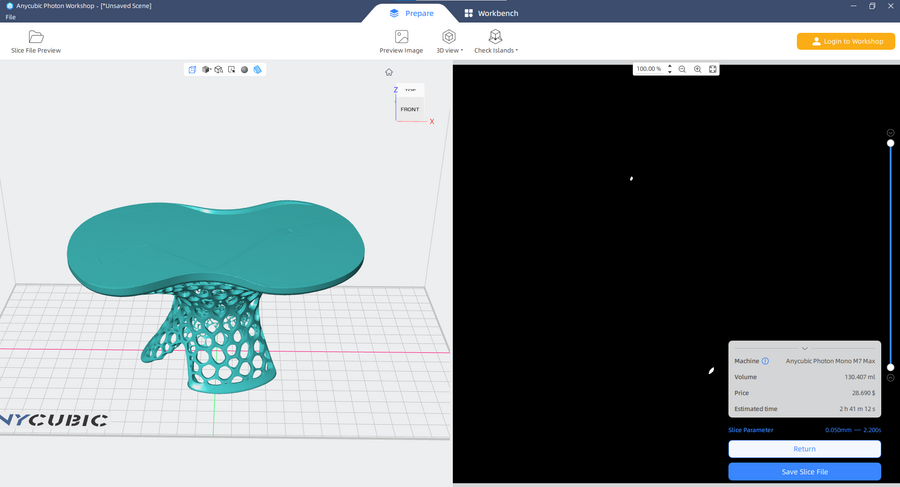The image size is (900, 487).
Task: Click the top handle of layer slider
Action: point(890,143)
